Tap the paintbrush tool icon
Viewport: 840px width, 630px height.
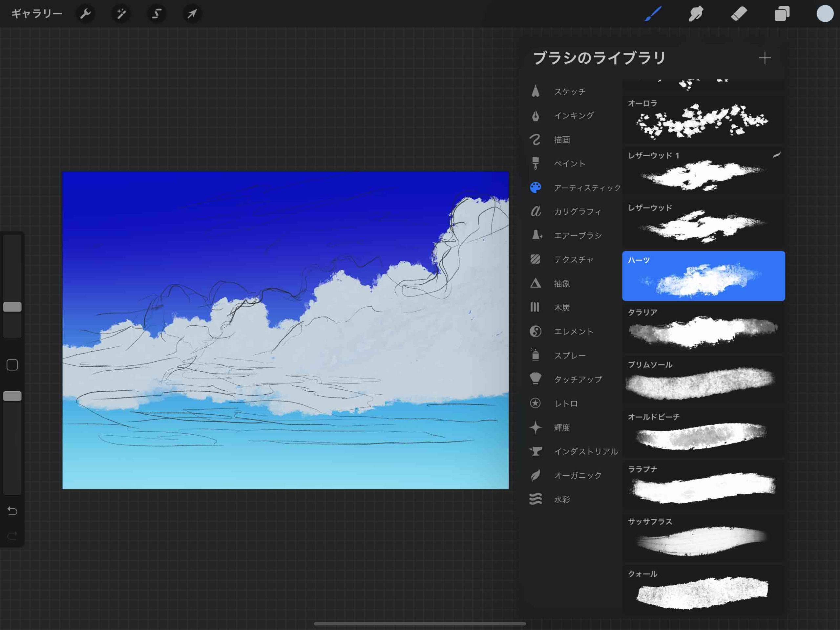tap(653, 14)
